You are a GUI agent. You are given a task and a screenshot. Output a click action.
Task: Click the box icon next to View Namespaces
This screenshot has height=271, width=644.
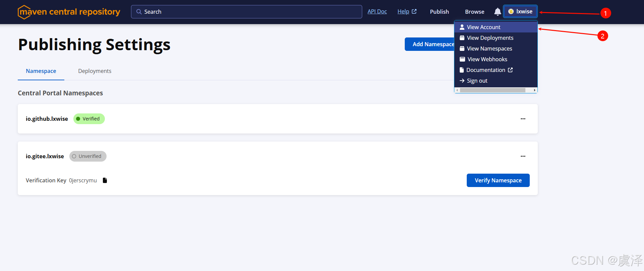pyautogui.click(x=462, y=49)
